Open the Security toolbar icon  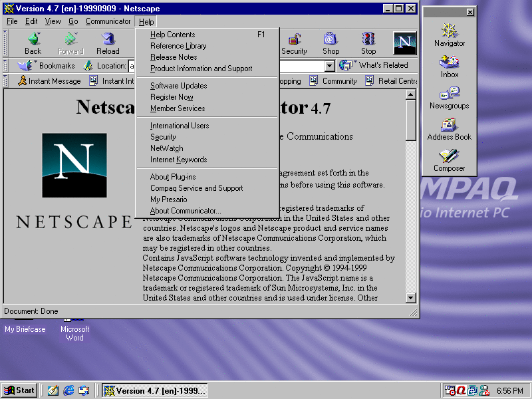tap(294, 42)
